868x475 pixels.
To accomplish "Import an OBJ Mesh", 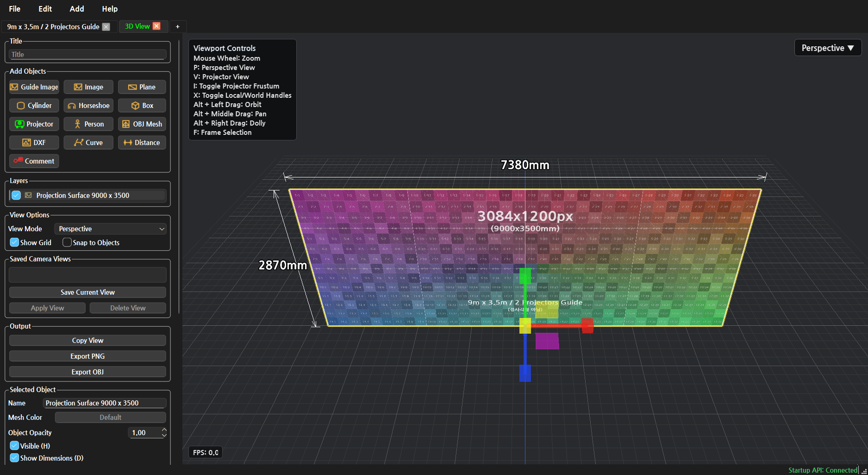I will click(142, 124).
